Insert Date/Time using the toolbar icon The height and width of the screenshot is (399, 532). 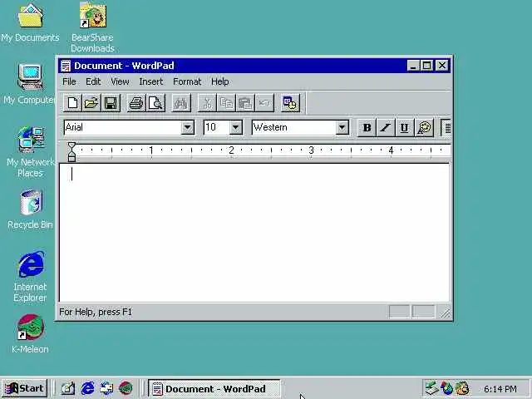(290, 103)
